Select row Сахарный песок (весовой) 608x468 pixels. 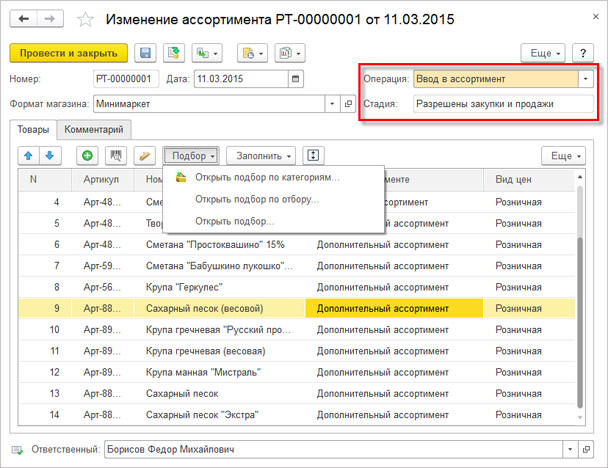click(x=297, y=309)
